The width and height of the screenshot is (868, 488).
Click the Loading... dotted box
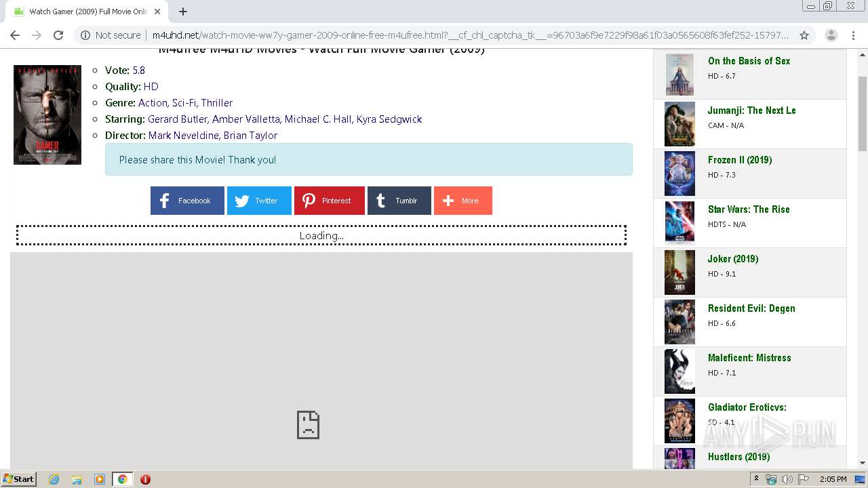point(321,235)
